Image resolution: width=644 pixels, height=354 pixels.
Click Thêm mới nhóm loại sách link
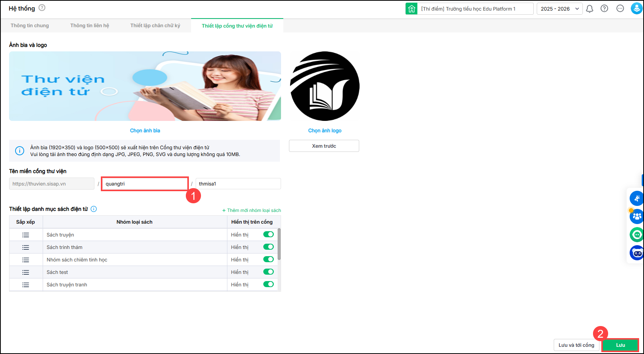point(252,210)
